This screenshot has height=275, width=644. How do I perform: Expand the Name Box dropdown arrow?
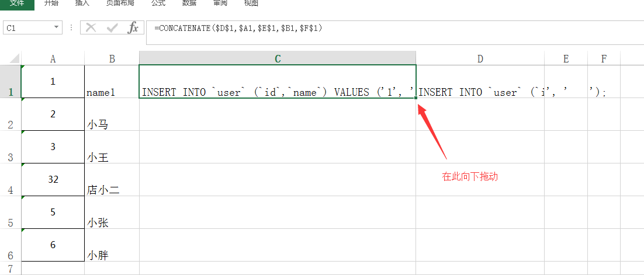point(56,28)
